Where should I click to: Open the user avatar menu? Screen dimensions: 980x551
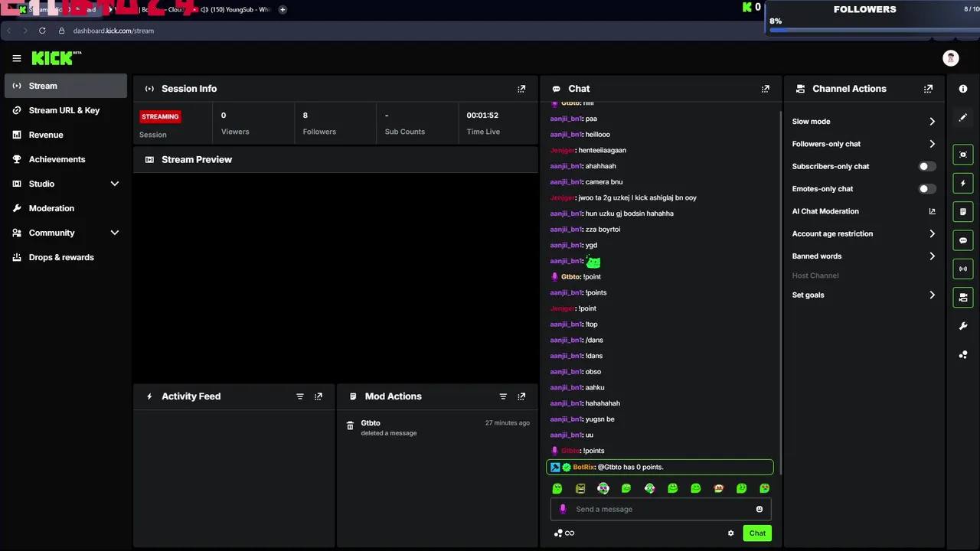(x=951, y=58)
